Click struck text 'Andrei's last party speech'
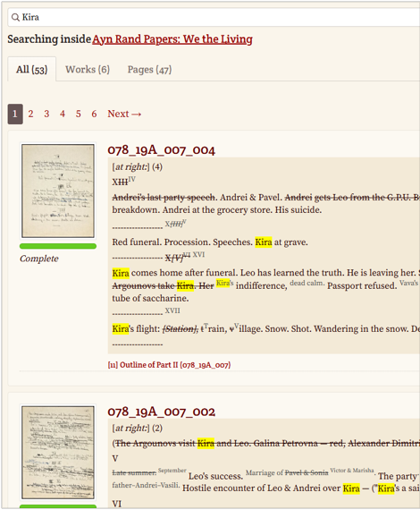 [x=164, y=198]
